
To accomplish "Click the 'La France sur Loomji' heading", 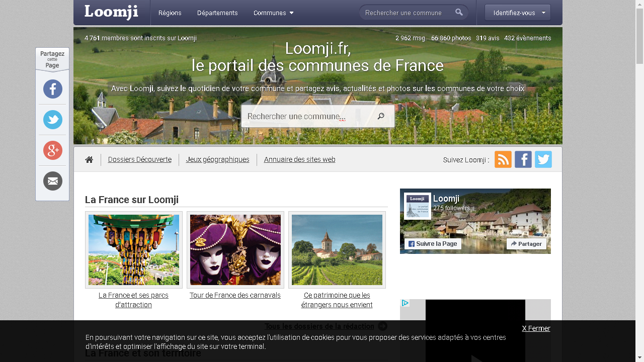I will tap(132, 200).
